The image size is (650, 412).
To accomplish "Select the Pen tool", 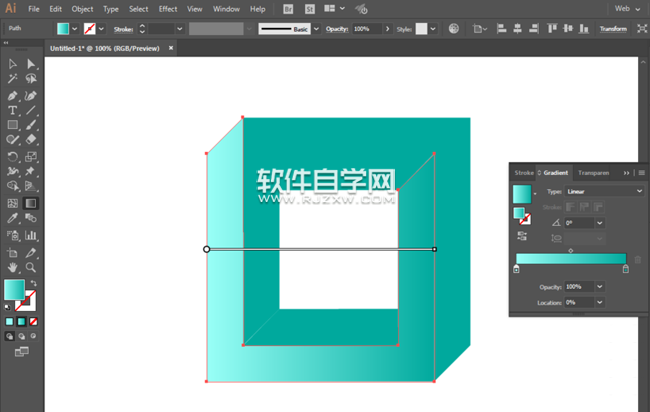I will (12, 96).
